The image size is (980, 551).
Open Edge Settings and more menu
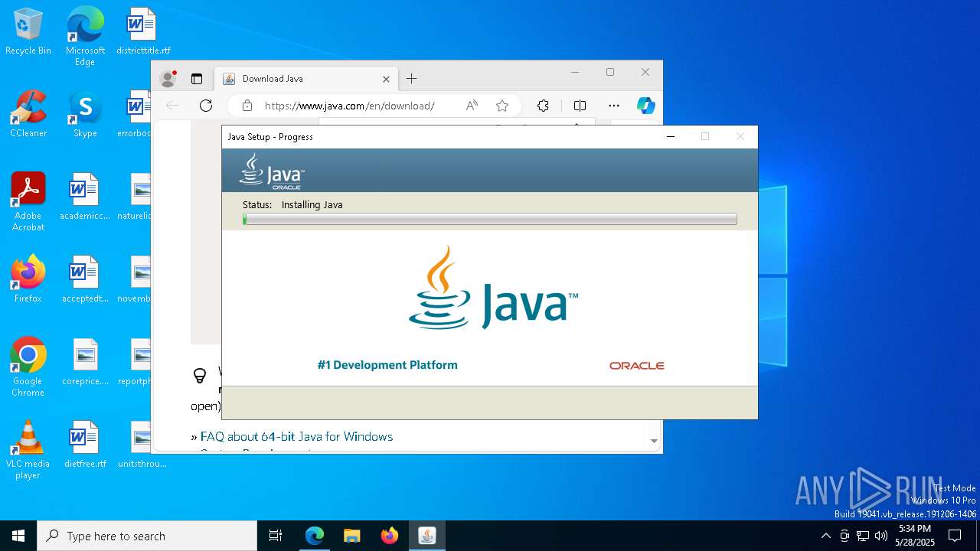614,106
